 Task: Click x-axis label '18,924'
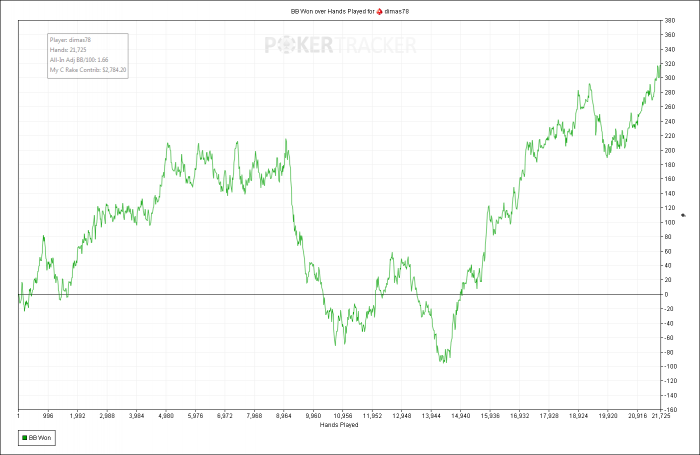(x=579, y=416)
